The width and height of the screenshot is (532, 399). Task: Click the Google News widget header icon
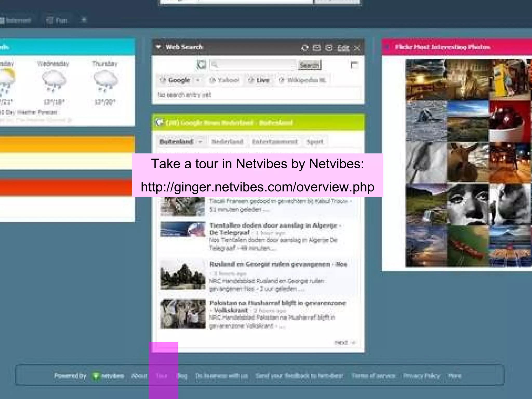159,122
